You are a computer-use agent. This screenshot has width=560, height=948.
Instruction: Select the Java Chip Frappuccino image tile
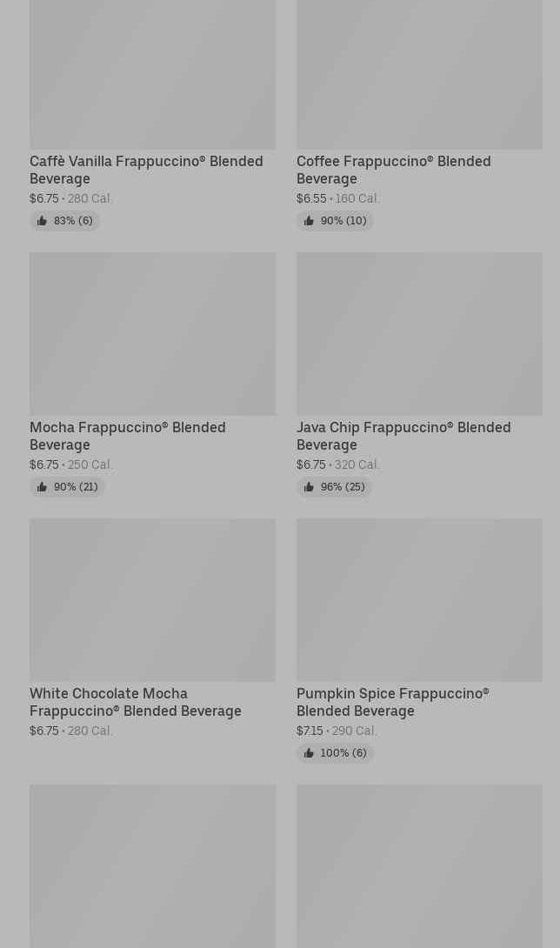pos(419,333)
